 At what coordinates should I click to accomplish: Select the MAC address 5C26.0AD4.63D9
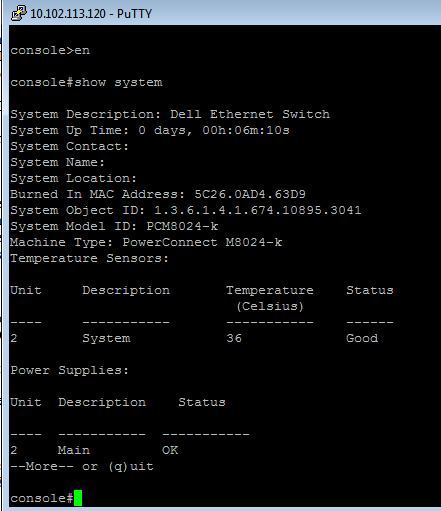coord(250,194)
